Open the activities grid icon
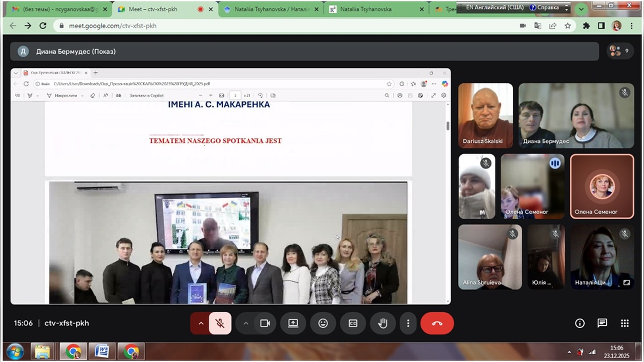The width and height of the screenshot is (644, 362). (625, 323)
